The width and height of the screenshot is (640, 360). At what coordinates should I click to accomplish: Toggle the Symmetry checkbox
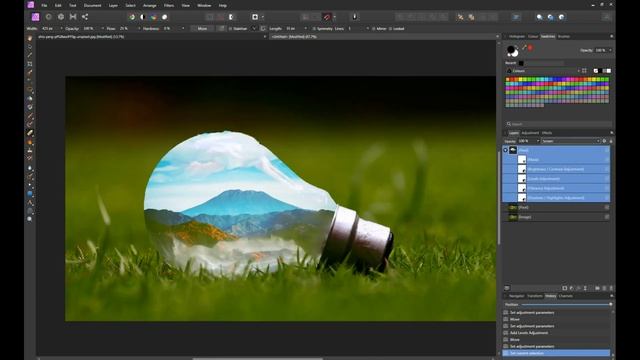click(x=314, y=29)
